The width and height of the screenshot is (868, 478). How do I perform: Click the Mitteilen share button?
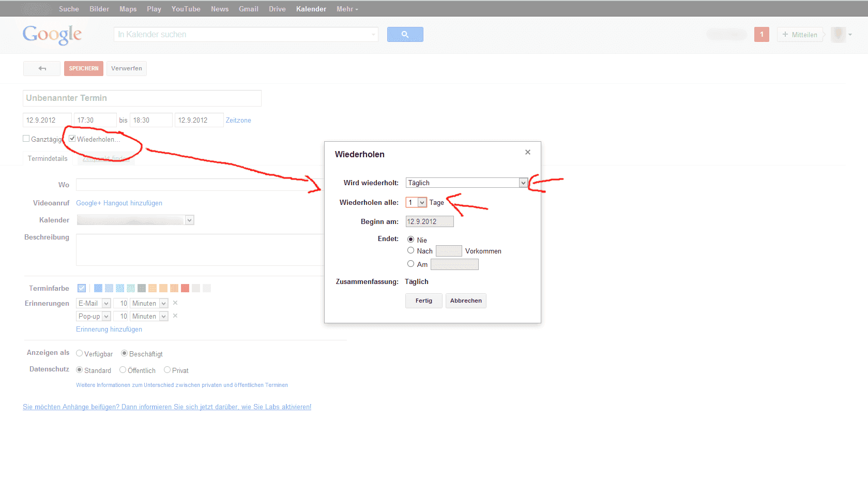click(x=799, y=35)
